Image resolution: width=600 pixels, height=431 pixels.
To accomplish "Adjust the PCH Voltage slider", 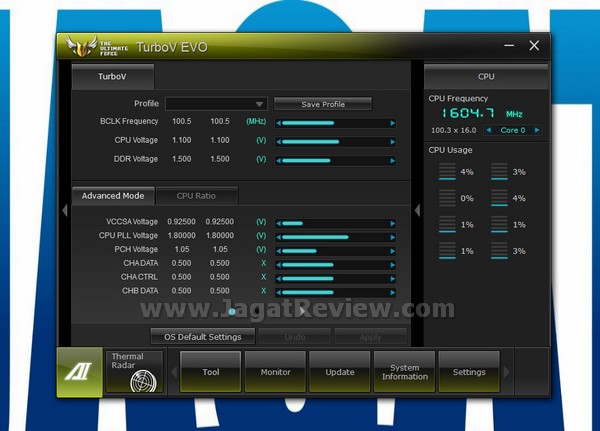I will pos(335,251).
